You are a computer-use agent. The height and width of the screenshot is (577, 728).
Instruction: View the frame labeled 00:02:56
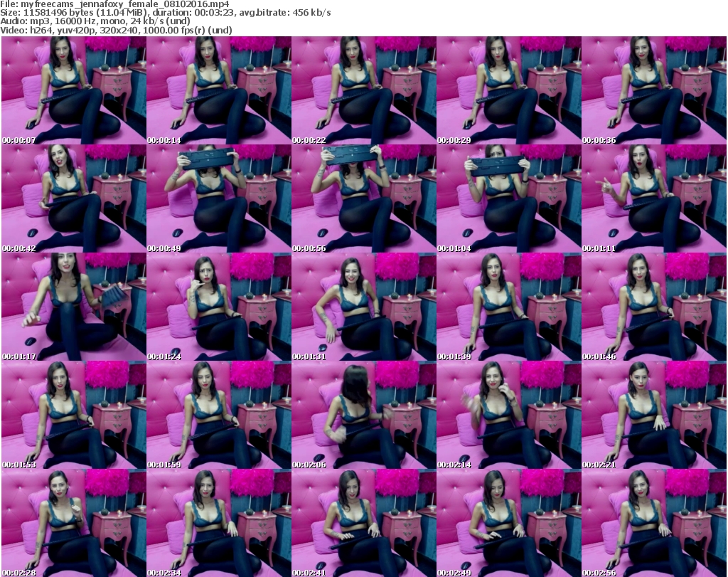(x=654, y=523)
